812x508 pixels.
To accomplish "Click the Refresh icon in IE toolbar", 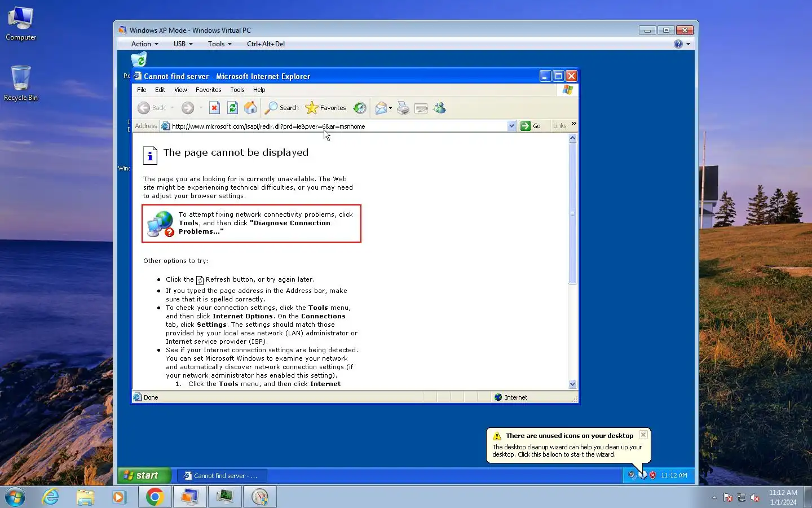I will 232,108.
